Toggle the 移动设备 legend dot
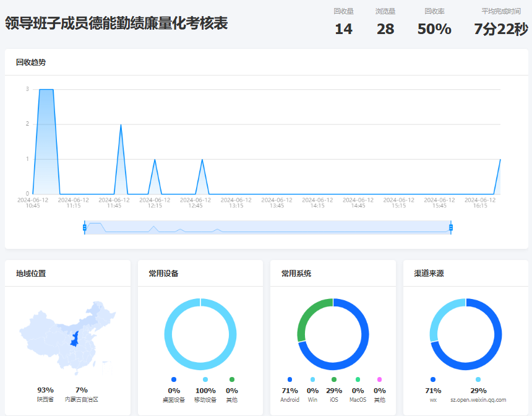This screenshot has width=532, height=416. click(x=205, y=379)
